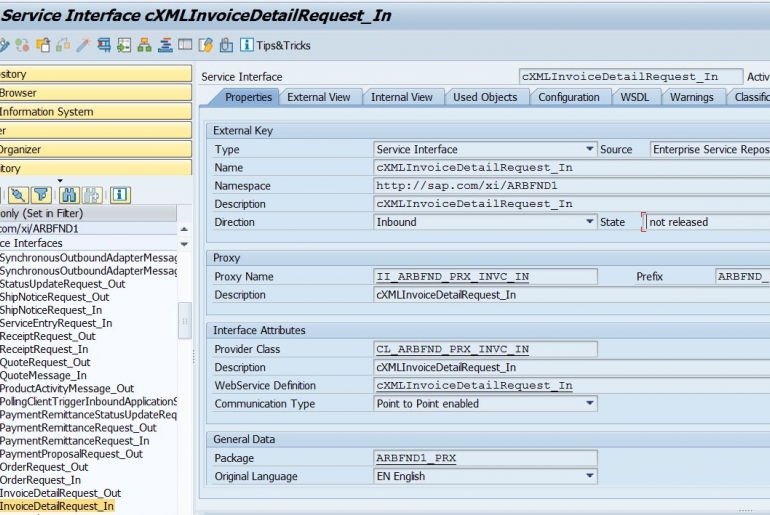Click the info icon in the navigator toolbar

coord(120,195)
